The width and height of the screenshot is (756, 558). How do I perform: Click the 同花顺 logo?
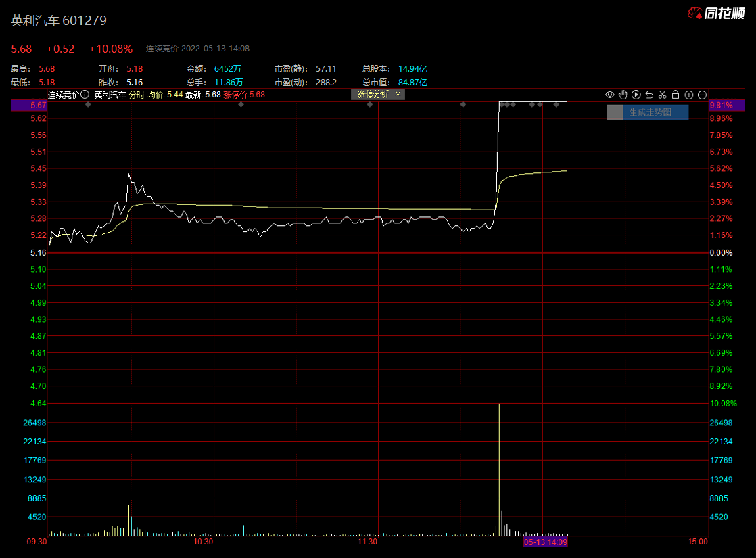(x=716, y=14)
